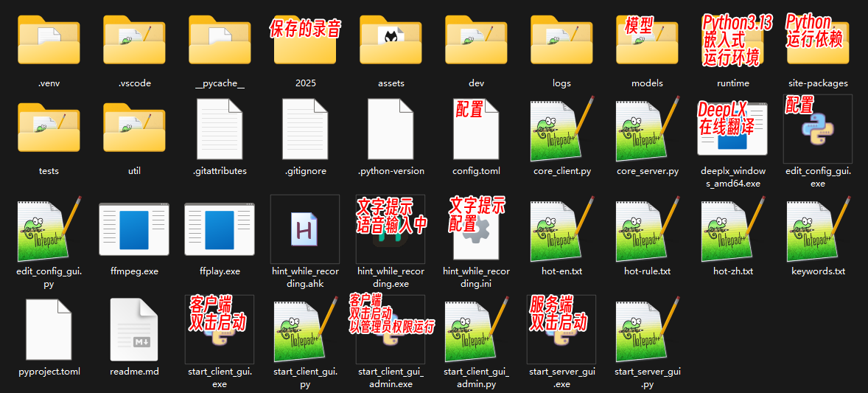Click the "2025" folder name label
Viewport: 868px width, 393px height.
[305, 83]
